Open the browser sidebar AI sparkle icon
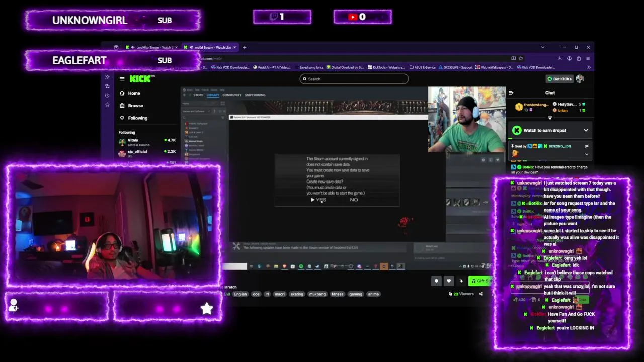644x362 pixels. (x=107, y=77)
